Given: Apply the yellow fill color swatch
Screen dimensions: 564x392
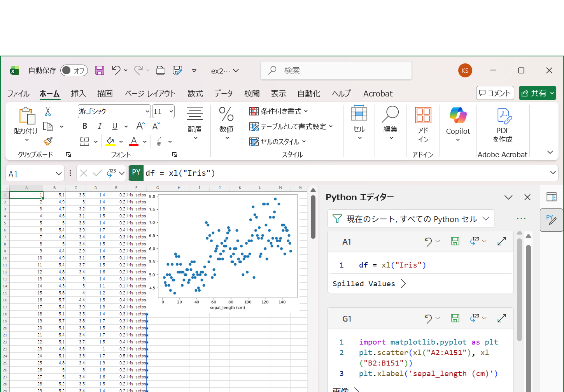Looking at the screenshot, I should click(110, 142).
